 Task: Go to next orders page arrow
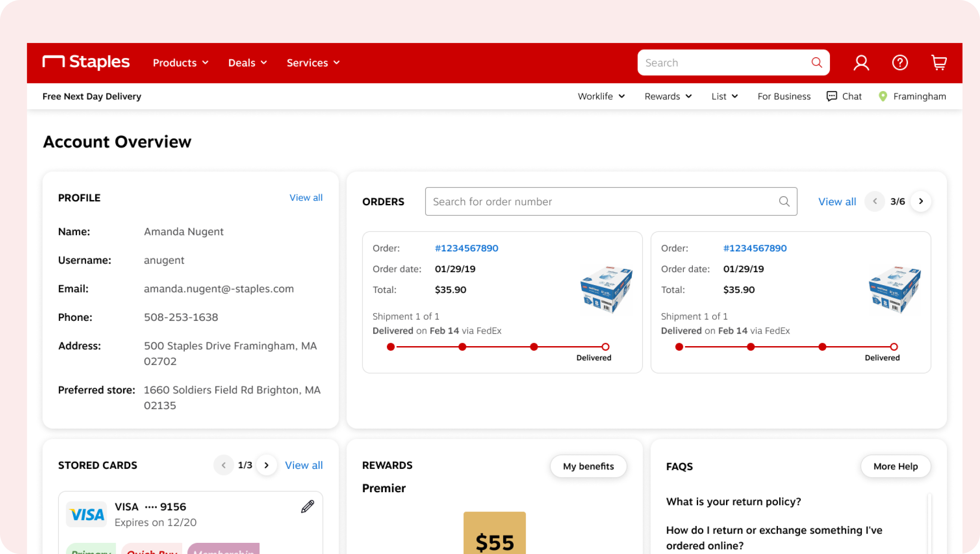pyautogui.click(x=921, y=201)
